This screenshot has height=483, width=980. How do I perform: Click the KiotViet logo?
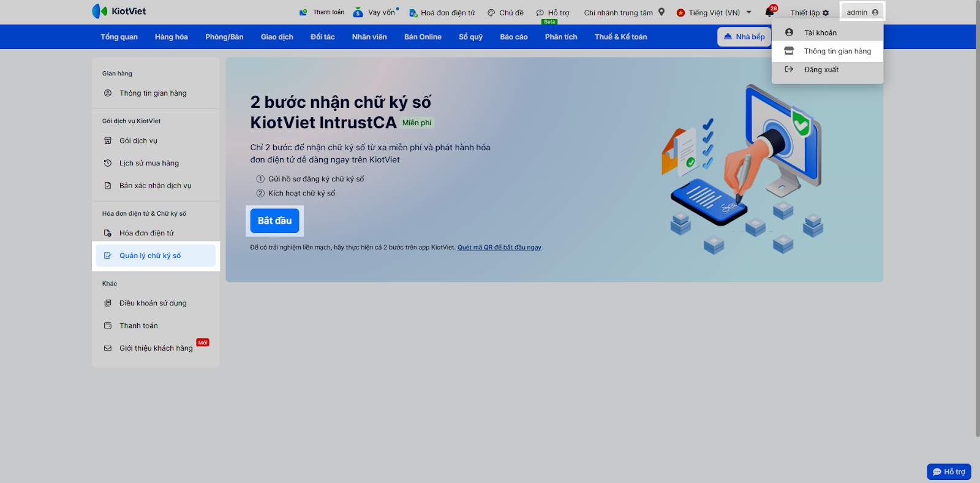[119, 11]
